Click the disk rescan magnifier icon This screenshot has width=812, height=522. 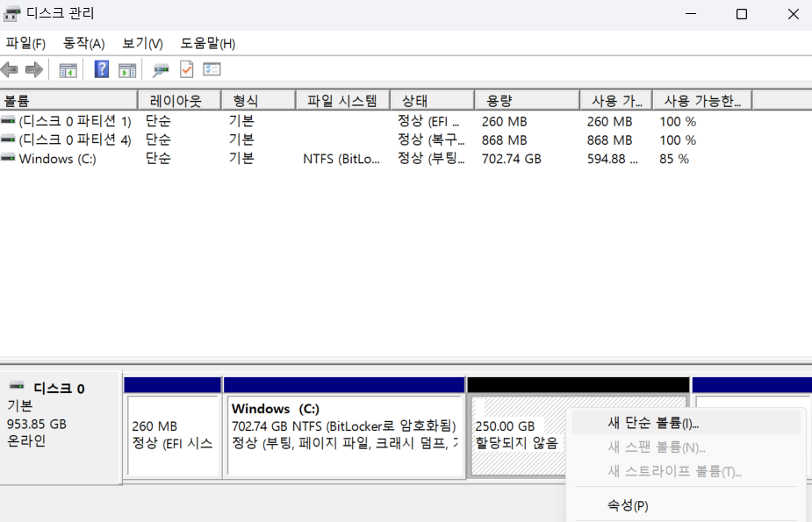(162, 69)
